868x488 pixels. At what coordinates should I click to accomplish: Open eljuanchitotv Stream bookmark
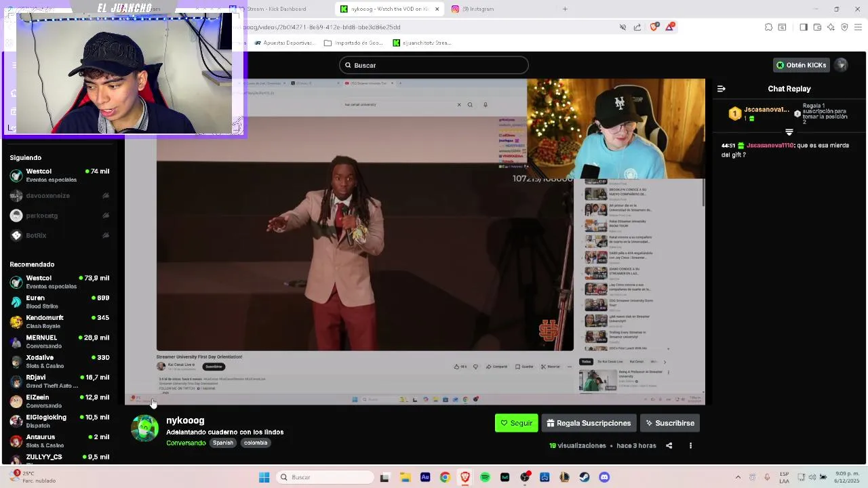[x=422, y=43]
